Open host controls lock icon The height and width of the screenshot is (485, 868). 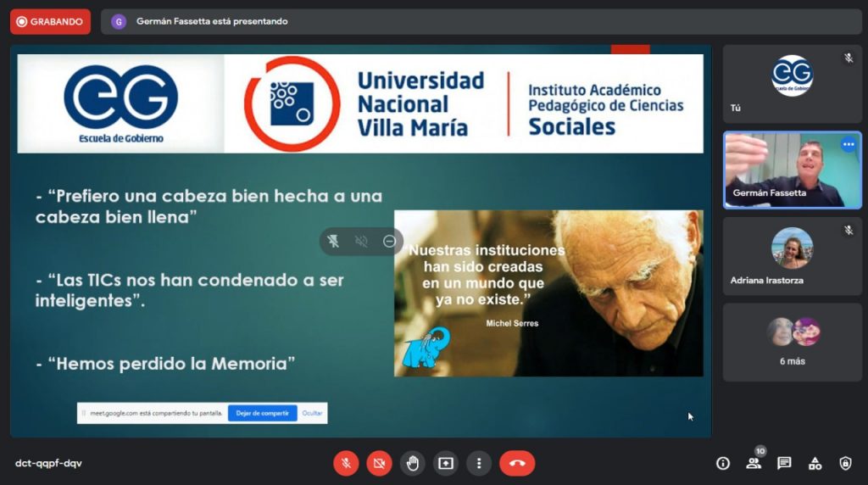click(x=845, y=463)
